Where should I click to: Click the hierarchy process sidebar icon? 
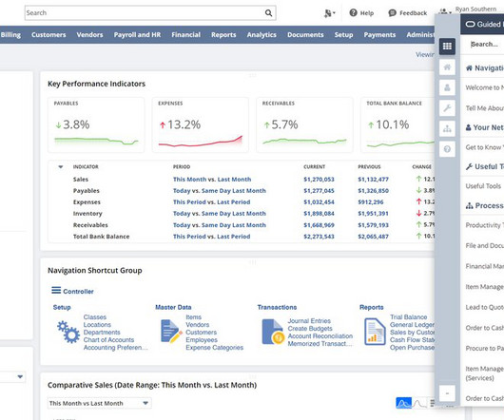447,129
